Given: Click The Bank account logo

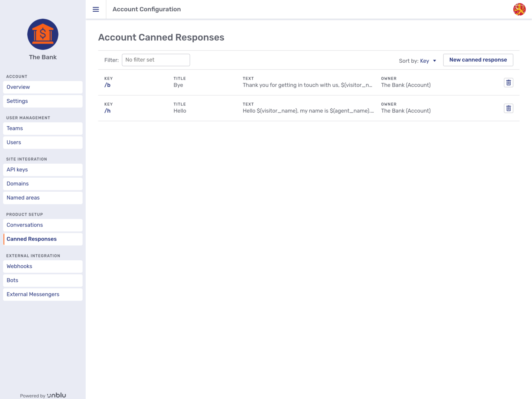Looking at the screenshot, I should 42,34.
